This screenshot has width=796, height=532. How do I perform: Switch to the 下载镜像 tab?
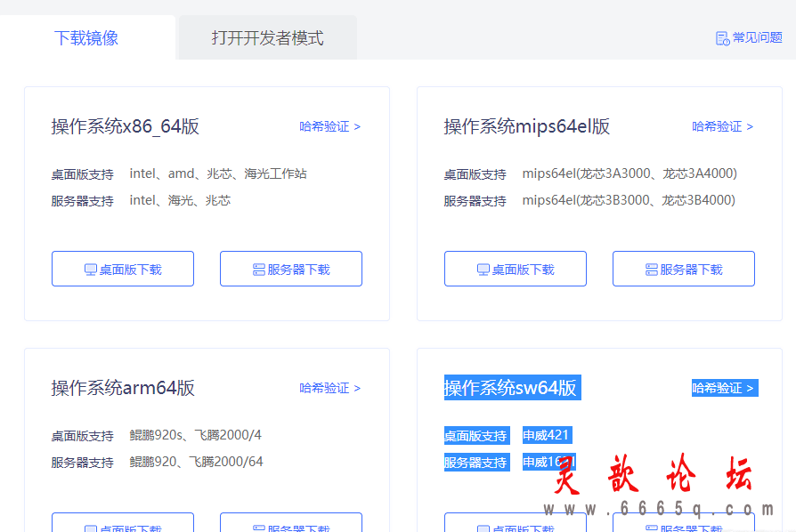click(x=86, y=38)
